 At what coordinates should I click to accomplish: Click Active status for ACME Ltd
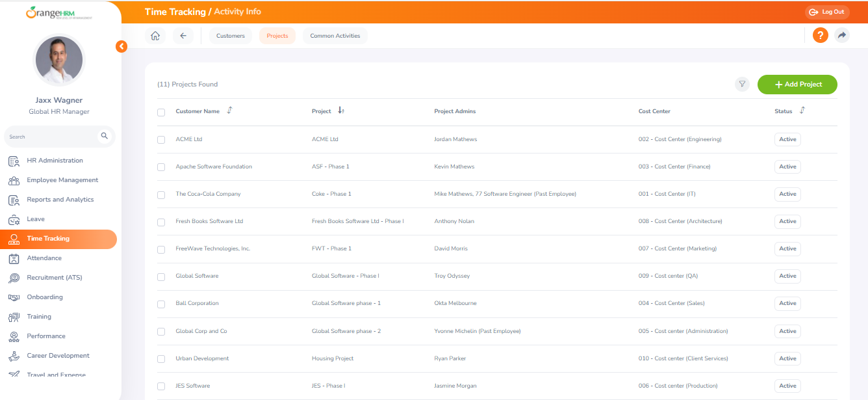click(787, 139)
